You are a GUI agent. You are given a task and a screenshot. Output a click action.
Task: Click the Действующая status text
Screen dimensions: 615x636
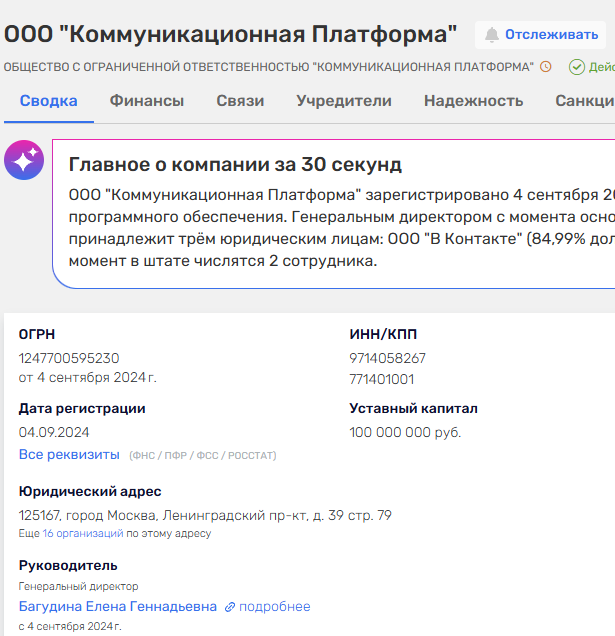[602, 67]
